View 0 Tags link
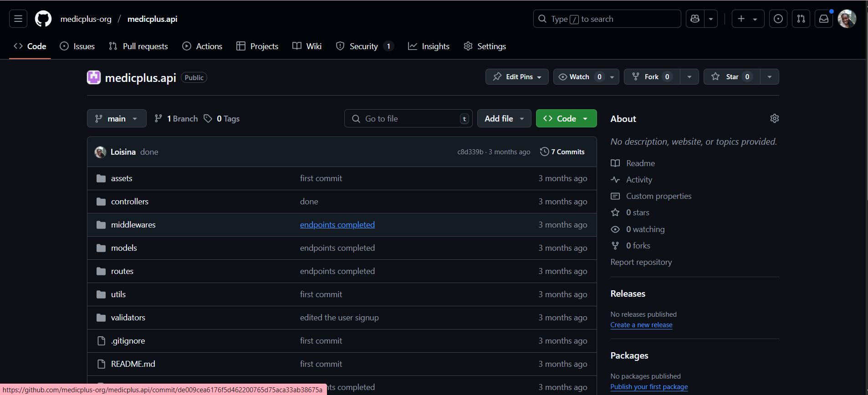 click(x=222, y=119)
